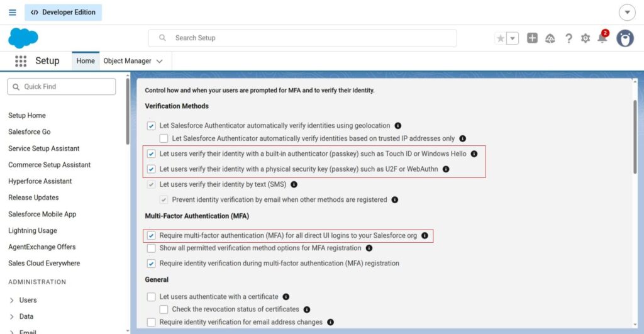Open the Setup gear icon

586,38
